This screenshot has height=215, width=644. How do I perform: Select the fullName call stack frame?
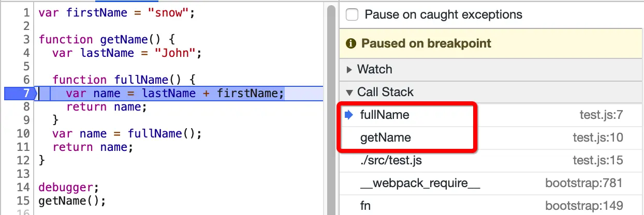(x=385, y=115)
